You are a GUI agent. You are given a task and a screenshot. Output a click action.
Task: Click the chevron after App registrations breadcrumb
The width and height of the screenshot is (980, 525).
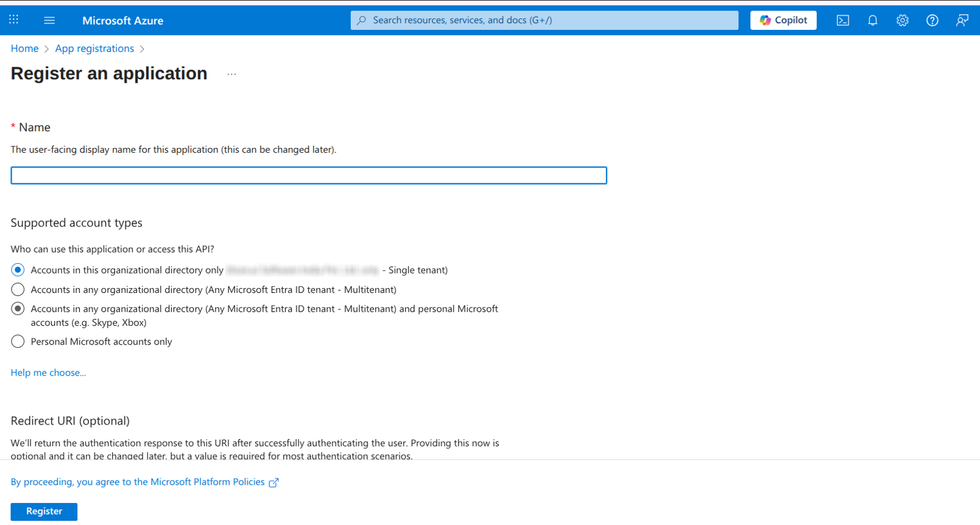coord(143,49)
